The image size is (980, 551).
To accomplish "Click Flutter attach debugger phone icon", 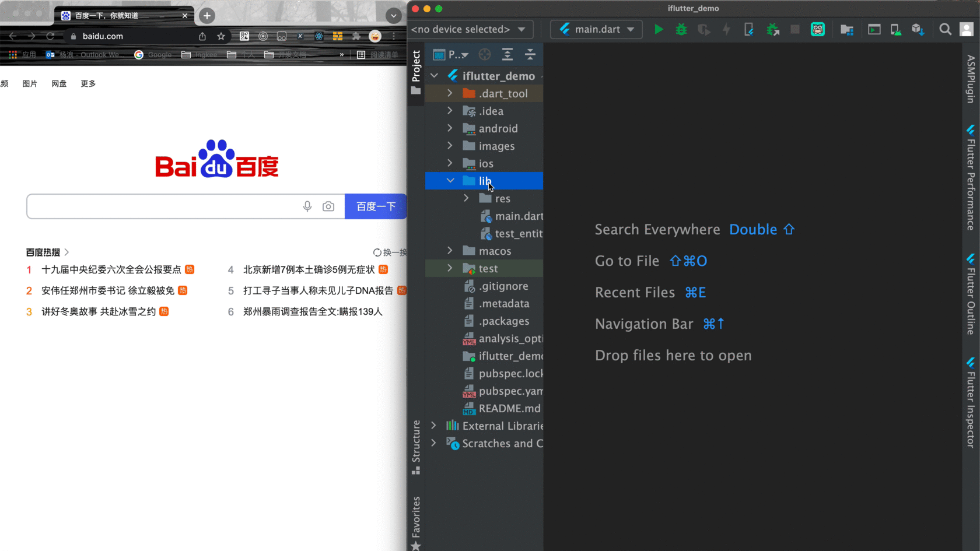I will [749, 29].
